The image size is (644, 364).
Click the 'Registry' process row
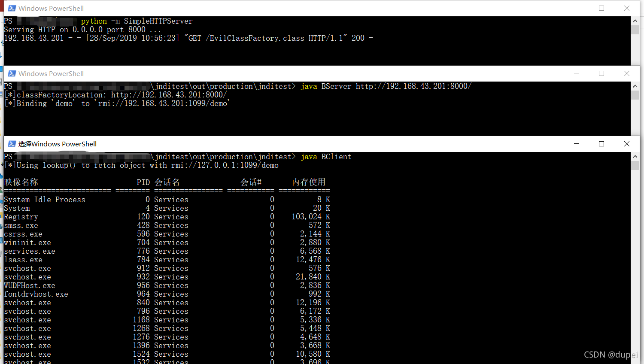167,217
